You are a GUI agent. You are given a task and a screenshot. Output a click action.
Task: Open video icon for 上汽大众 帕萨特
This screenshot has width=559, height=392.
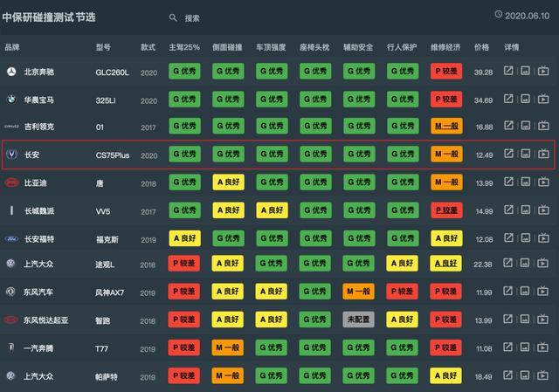[543, 375]
